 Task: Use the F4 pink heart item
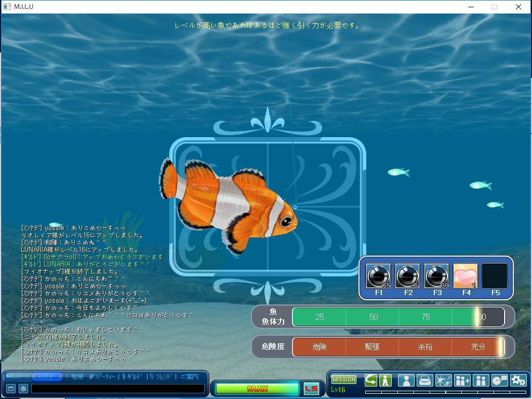pyautogui.click(x=465, y=275)
